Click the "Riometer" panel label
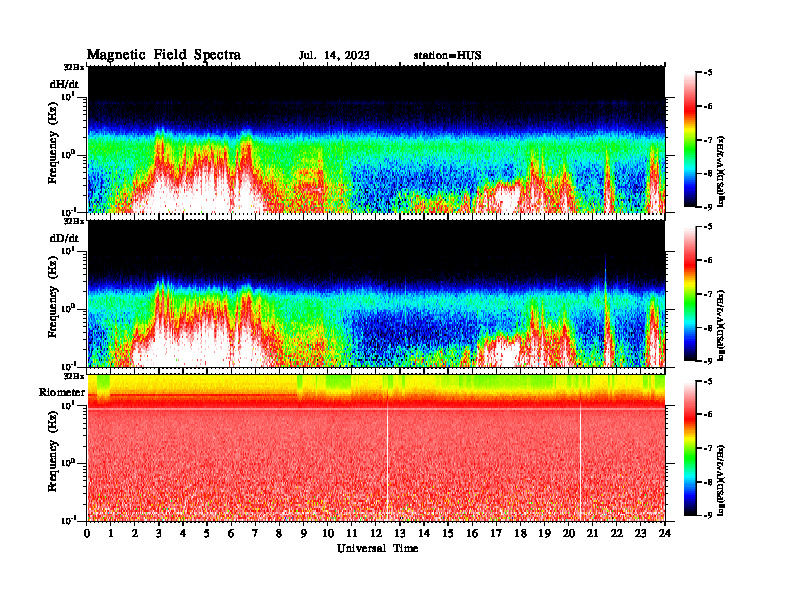Viewport: 792px width, 612px height. [x=62, y=392]
